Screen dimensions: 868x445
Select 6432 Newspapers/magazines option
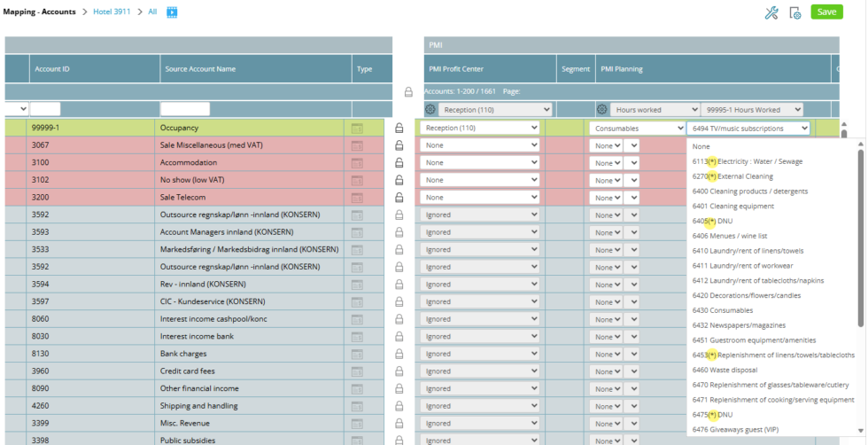[772, 325]
